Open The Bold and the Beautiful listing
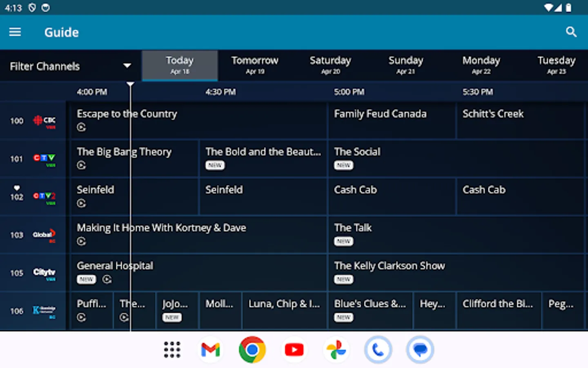The width and height of the screenshot is (588, 368). pos(263,158)
